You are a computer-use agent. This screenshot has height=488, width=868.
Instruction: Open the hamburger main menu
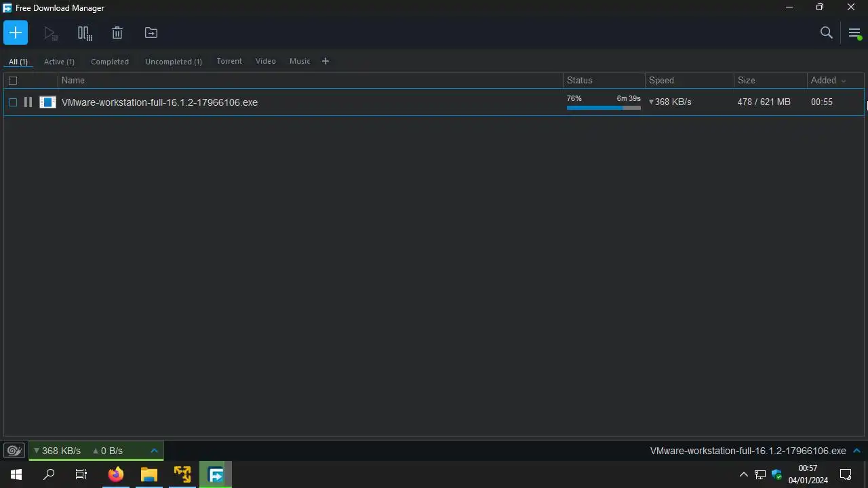tap(854, 33)
